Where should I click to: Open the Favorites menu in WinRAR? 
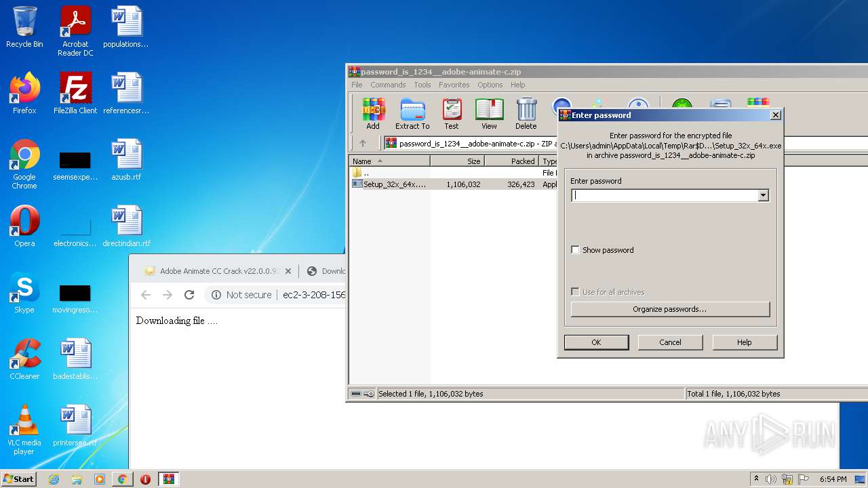[x=454, y=85]
